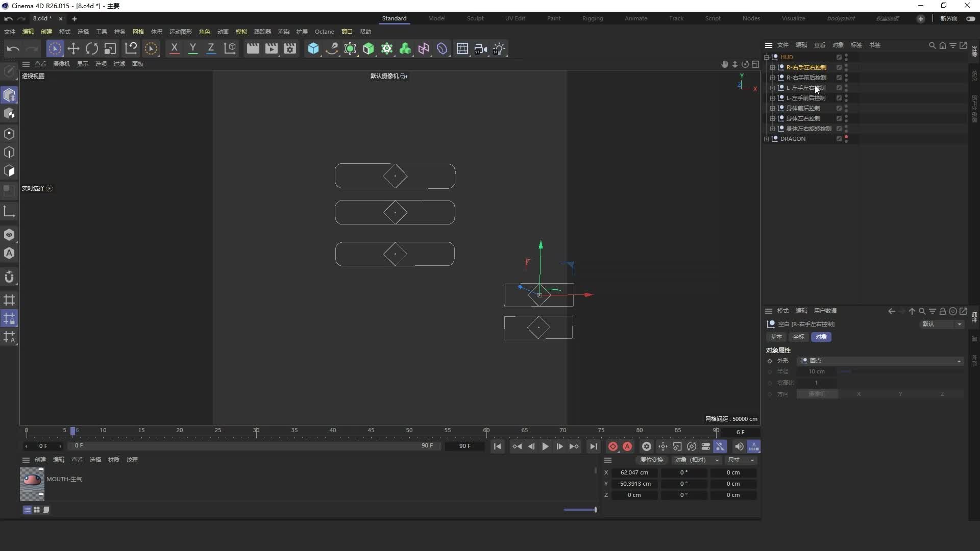Switch to the 坐标 attribute tab
Screen dimensions: 980x551
click(799, 337)
